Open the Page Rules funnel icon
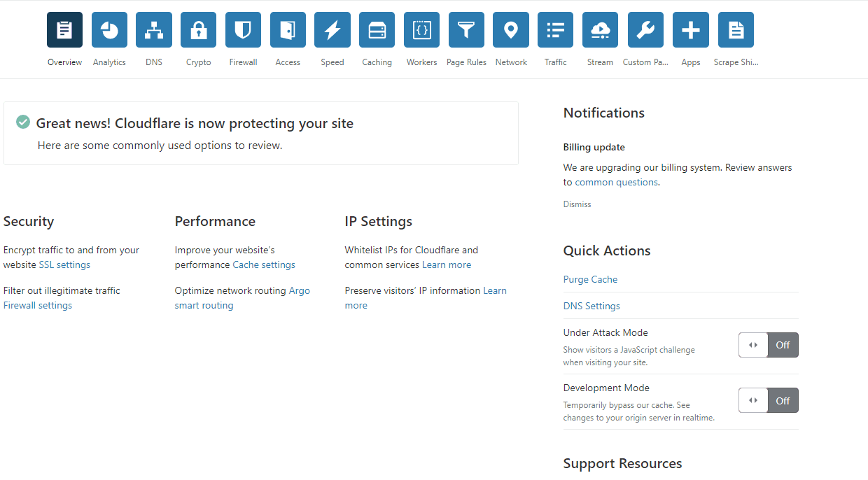The image size is (868, 480). click(x=466, y=30)
